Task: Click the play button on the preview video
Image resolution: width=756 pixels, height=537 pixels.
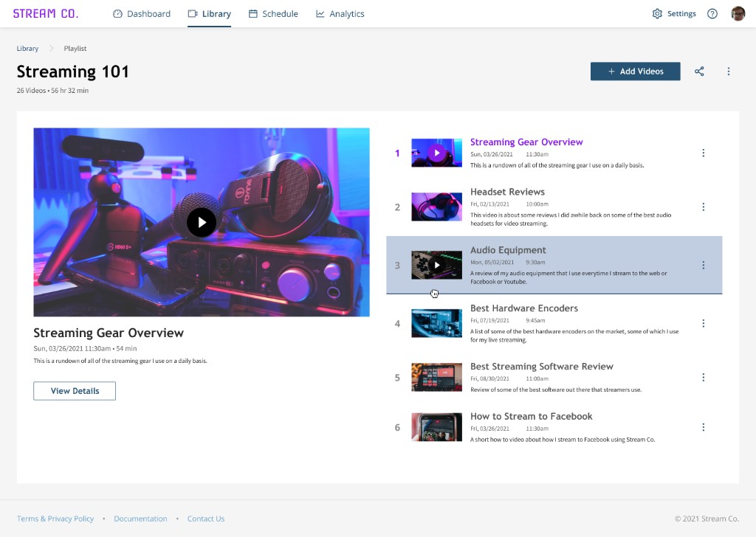Action: [x=202, y=223]
